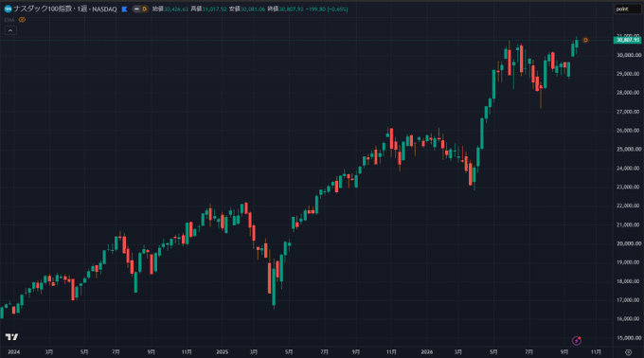Click the 2024 label on the time axis

pyautogui.click(x=13, y=351)
